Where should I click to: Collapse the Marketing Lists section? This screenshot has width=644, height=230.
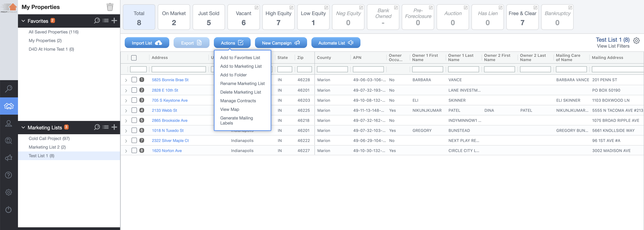click(x=23, y=127)
